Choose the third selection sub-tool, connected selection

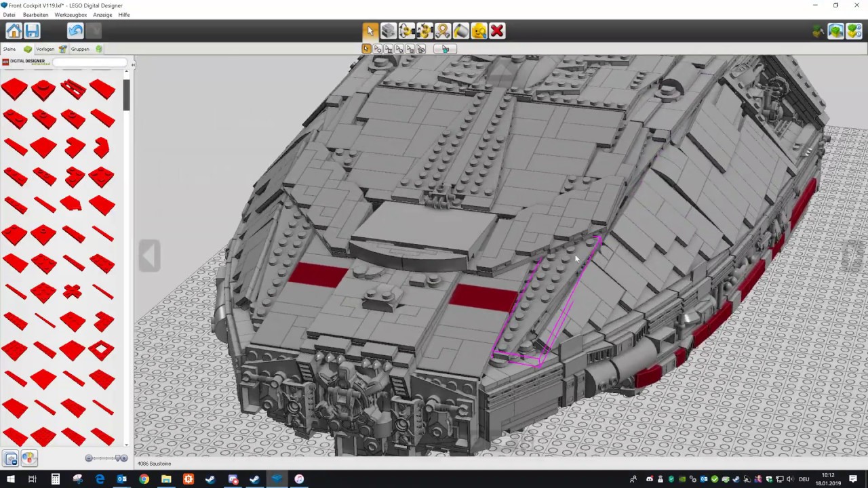click(389, 49)
